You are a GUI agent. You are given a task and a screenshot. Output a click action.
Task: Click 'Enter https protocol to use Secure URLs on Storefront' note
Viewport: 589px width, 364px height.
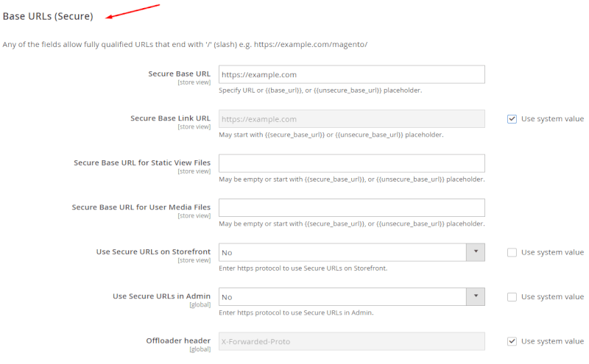click(x=303, y=268)
